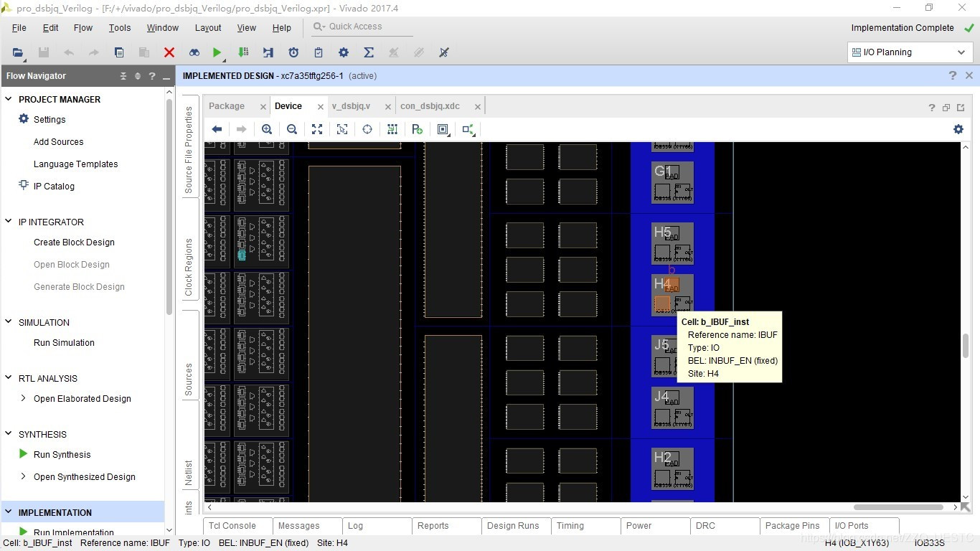Click the Zoom Fit icon

(x=317, y=129)
